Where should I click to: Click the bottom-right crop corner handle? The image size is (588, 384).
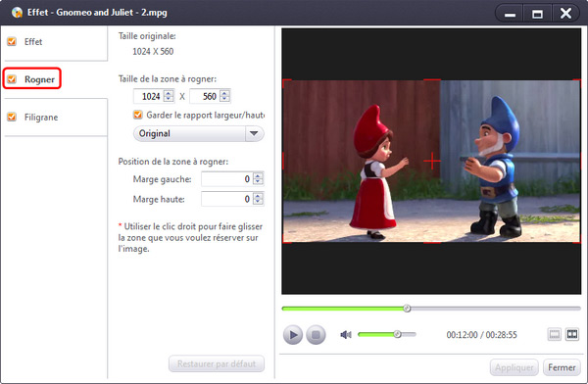577,240
